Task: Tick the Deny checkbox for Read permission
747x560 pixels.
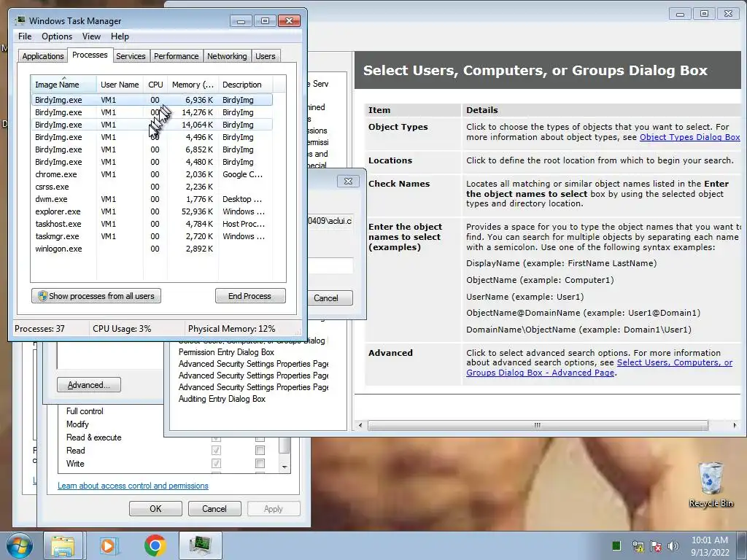Action: coord(260,450)
